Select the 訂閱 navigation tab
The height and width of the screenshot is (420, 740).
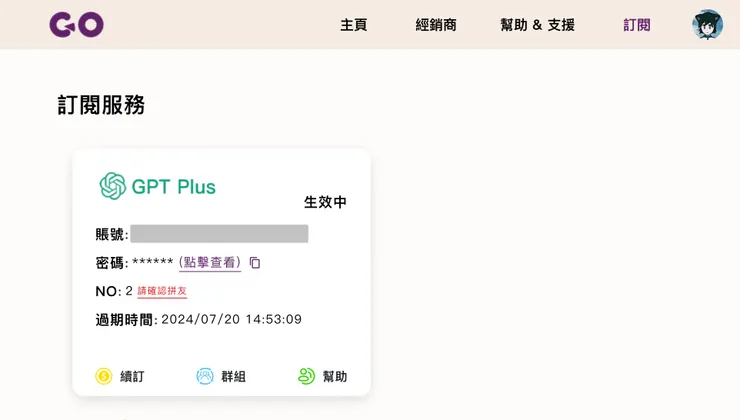[637, 25]
